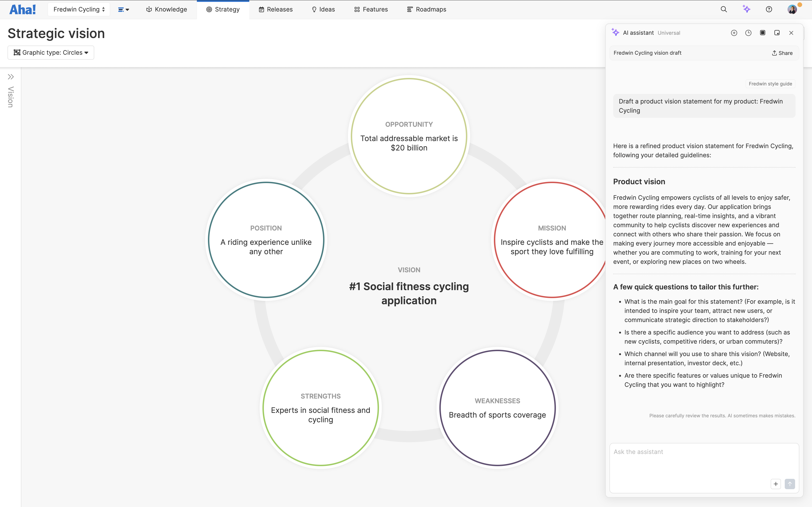Screen dimensions: 812x507
Task: Expand the AI assistant panel view
Action: (x=762, y=33)
